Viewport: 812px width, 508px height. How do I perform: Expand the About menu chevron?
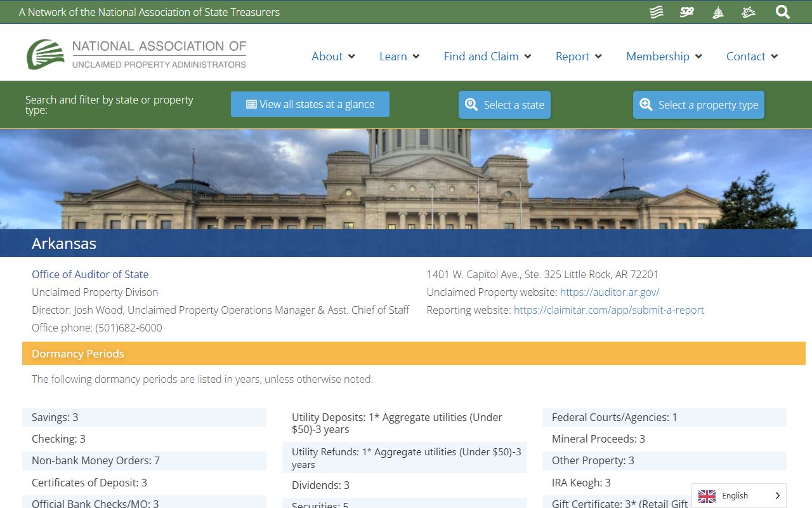(x=351, y=57)
